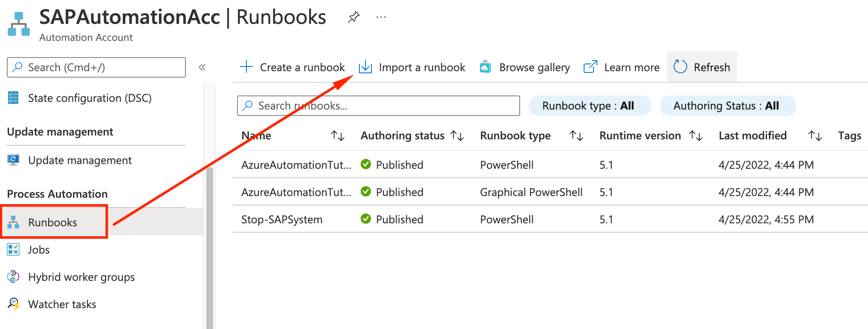The width and height of the screenshot is (868, 329).
Task: Sort by Runtime version arrows
Action: [696, 136]
